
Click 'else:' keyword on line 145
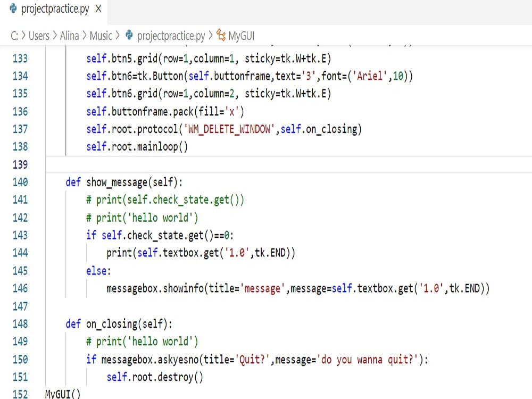point(98,271)
